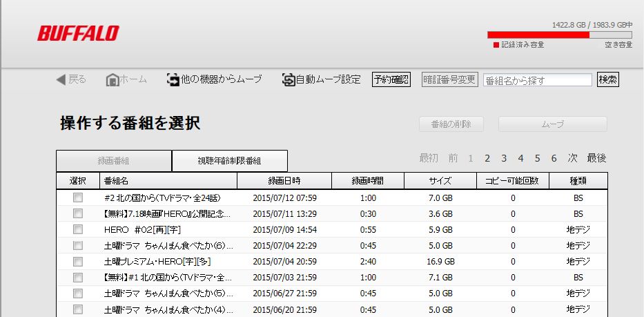
Task: Check the box for ちゃんぽん食べたか(4)
Action: (78, 309)
